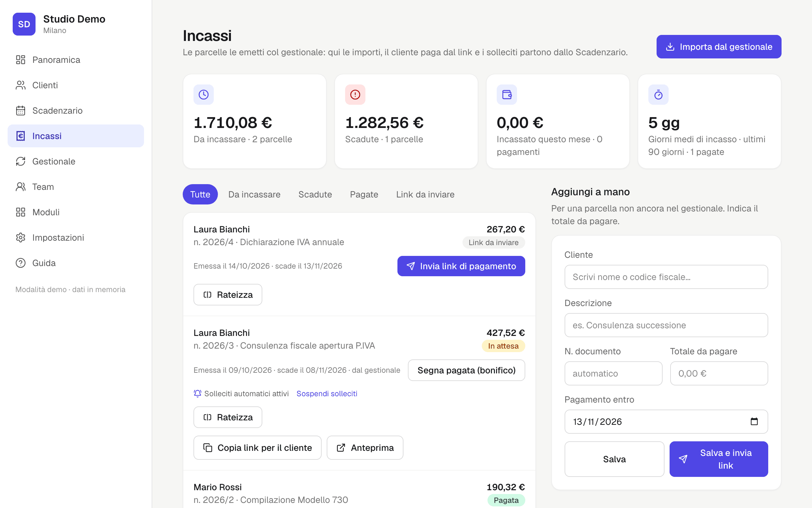The width and height of the screenshot is (812, 508).
Task: Click the 'In attesa' status badge
Action: coord(503,346)
